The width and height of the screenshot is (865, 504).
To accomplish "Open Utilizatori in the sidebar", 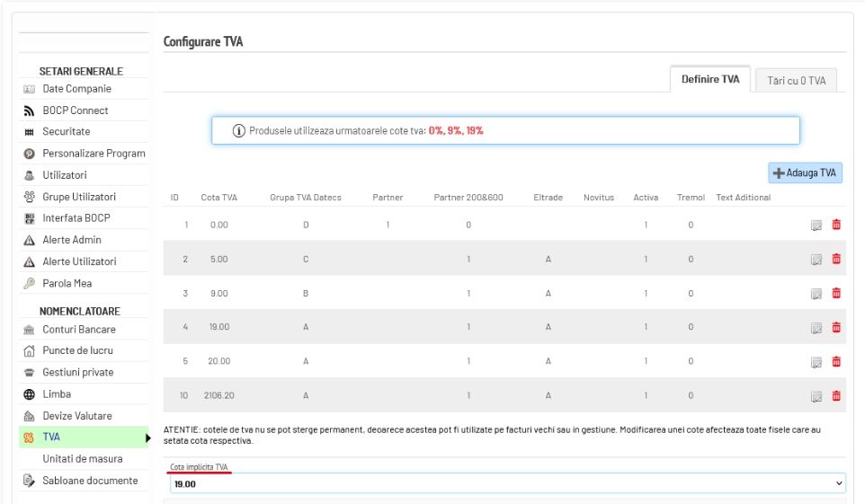I will pyautogui.click(x=65, y=175).
